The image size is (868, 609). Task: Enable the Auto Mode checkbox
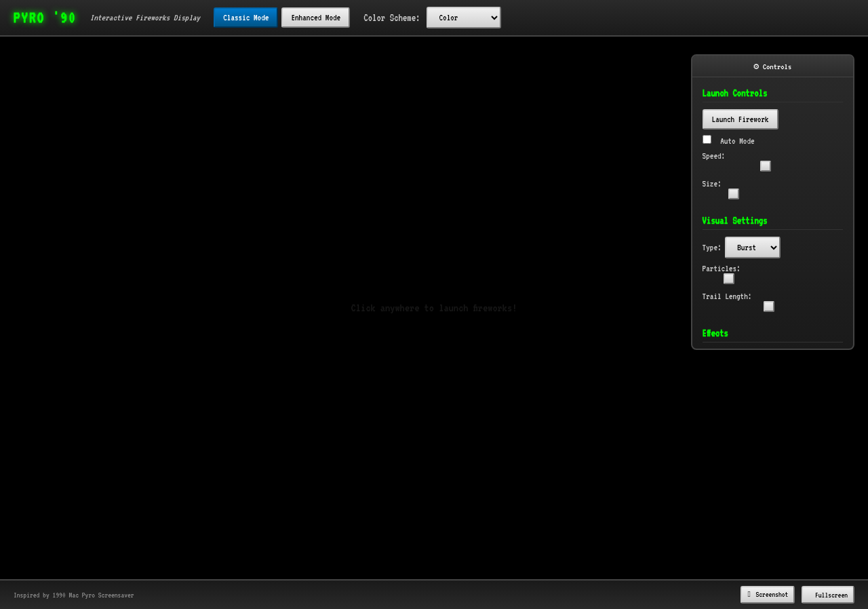pos(707,140)
